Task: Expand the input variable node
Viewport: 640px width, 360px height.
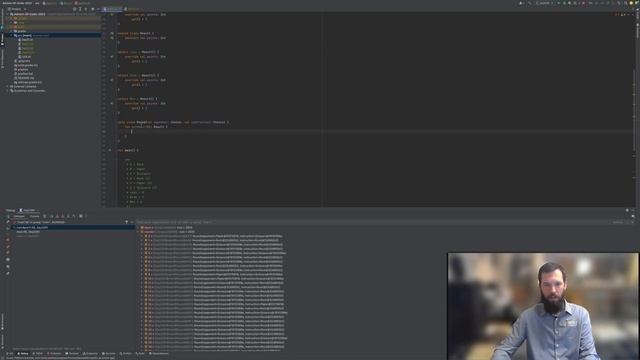Action: [x=138, y=227]
